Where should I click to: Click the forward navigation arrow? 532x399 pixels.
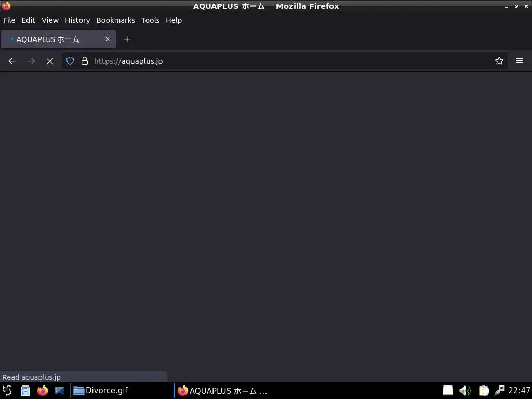click(x=31, y=61)
